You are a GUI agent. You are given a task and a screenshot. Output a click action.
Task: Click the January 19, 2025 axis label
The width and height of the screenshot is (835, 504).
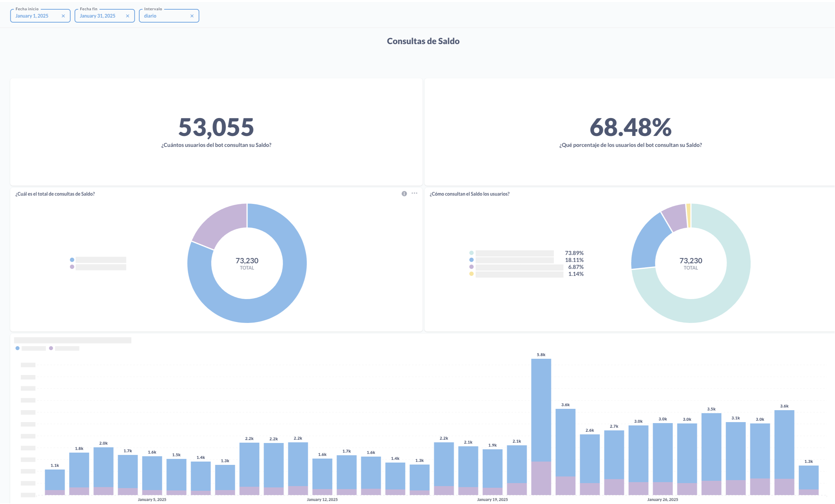pyautogui.click(x=493, y=500)
